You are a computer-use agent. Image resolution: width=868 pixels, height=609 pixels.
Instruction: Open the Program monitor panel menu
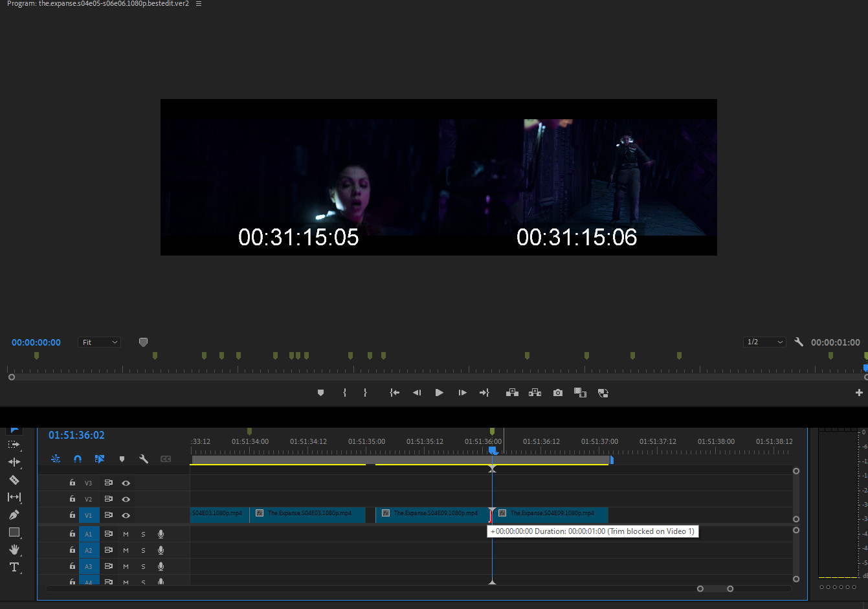pos(199,4)
